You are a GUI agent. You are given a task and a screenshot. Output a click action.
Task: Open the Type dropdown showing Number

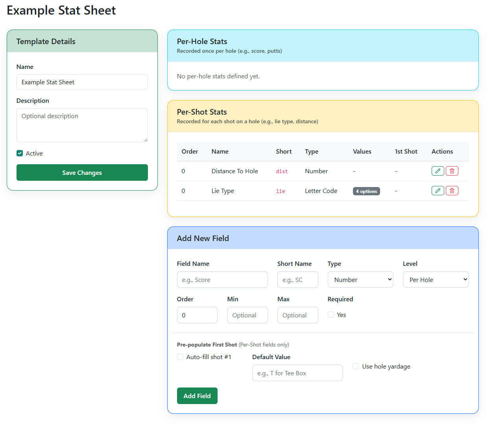click(360, 279)
